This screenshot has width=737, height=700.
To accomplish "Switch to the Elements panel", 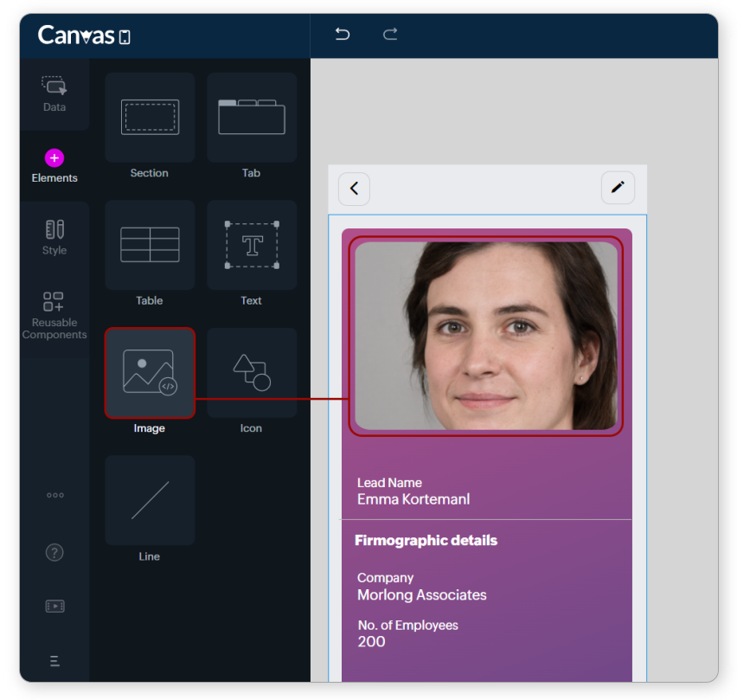I will (x=54, y=165).
